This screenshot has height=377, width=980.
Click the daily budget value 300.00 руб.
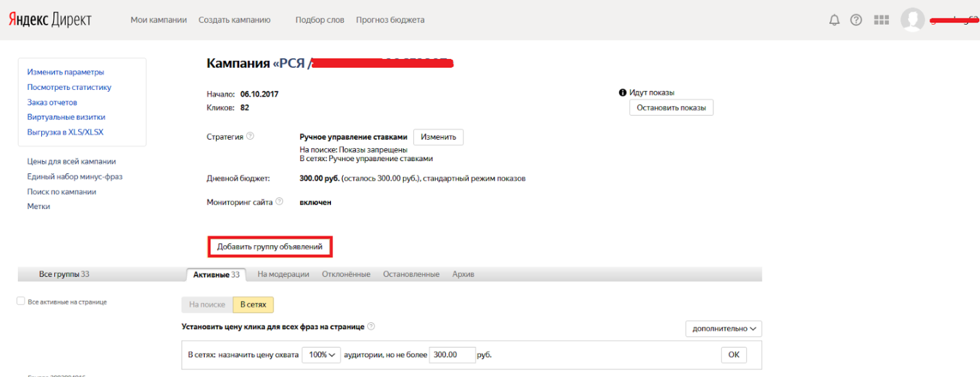pos(319,178)
